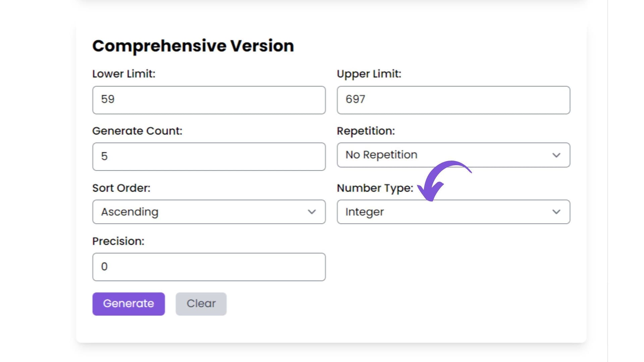Click the Precision input field
The width and height of the screenshot is (644, 362).
click(209, 267)
